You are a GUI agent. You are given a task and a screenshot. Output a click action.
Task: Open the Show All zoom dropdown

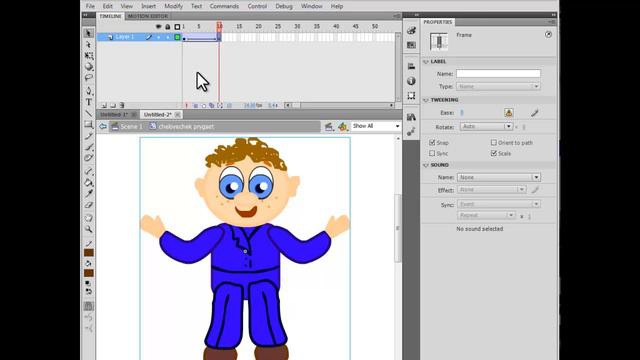[x=376, y=126]
